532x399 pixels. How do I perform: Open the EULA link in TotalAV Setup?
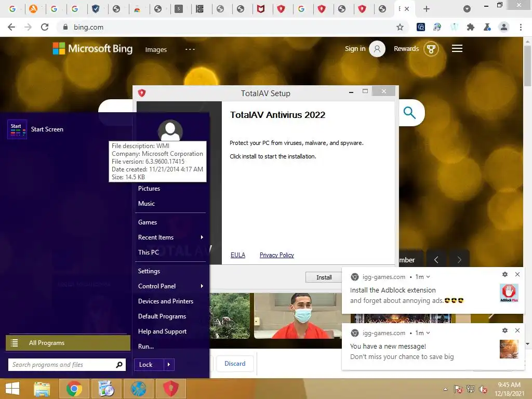pyautogui.click(x=238, y=255)
